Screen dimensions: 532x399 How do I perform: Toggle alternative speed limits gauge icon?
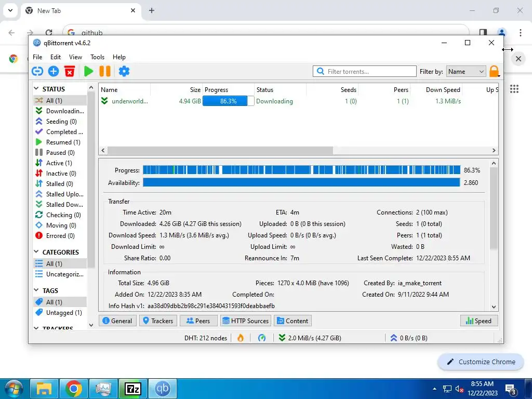pos(262,338)
